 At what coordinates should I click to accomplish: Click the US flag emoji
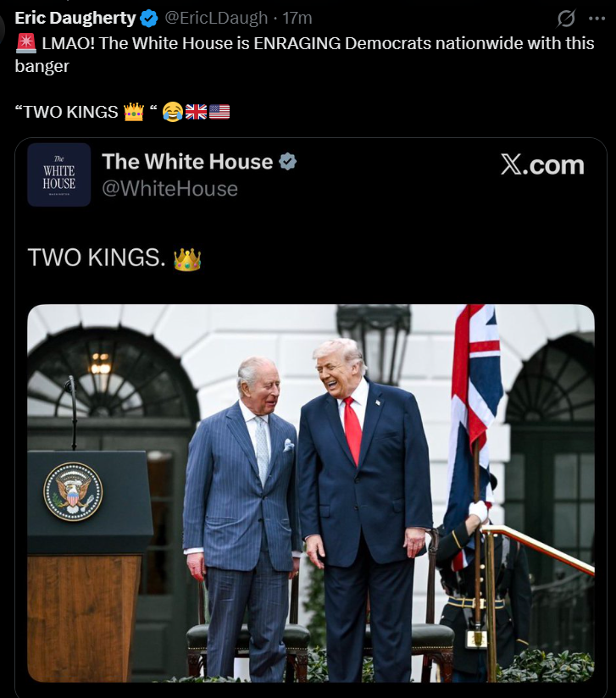point(219,112)
